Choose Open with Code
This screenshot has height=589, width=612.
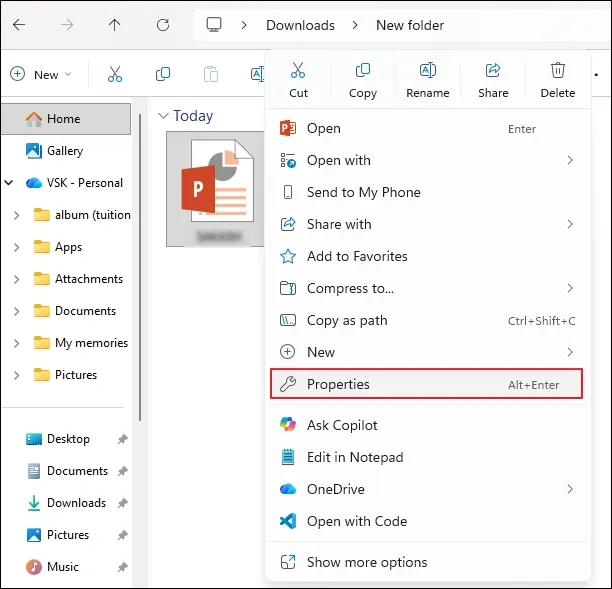point(427,521)
